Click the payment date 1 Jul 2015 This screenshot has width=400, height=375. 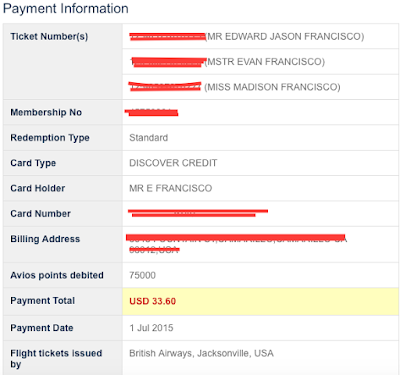(151, 328)
